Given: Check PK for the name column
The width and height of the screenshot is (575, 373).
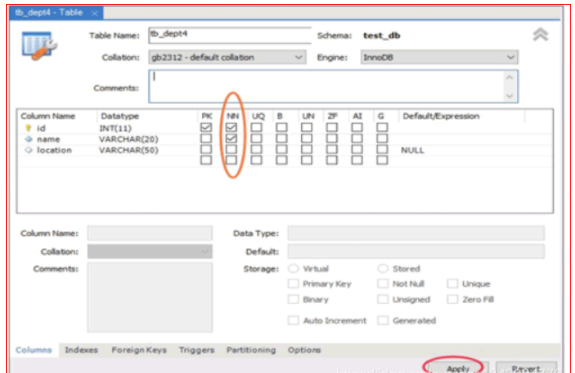Looking at the screenshot, I should [x=206, y=138].
